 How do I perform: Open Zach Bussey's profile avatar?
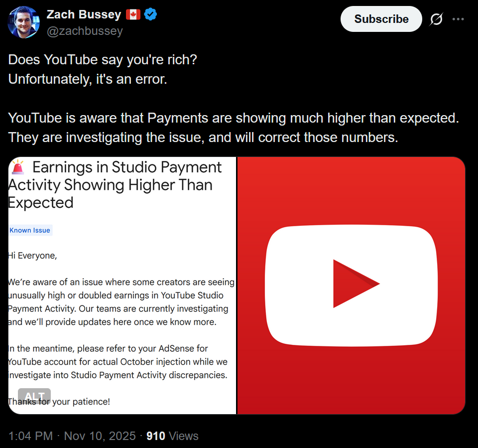pyautogui.click(x=23, y=22)
